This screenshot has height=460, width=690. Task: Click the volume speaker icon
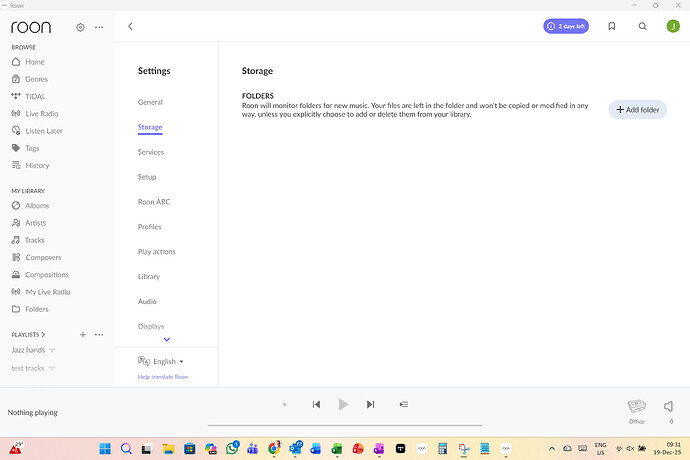(x=669, y=406)
